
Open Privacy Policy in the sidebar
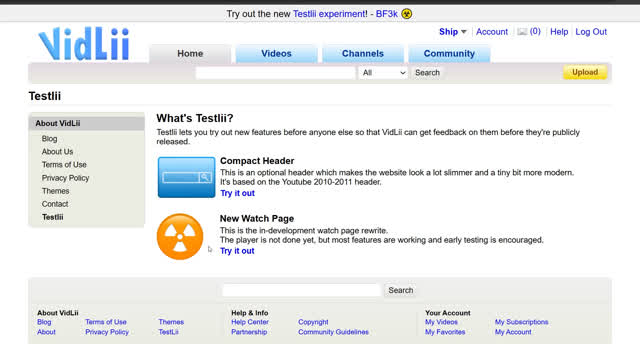pos(65,178)
